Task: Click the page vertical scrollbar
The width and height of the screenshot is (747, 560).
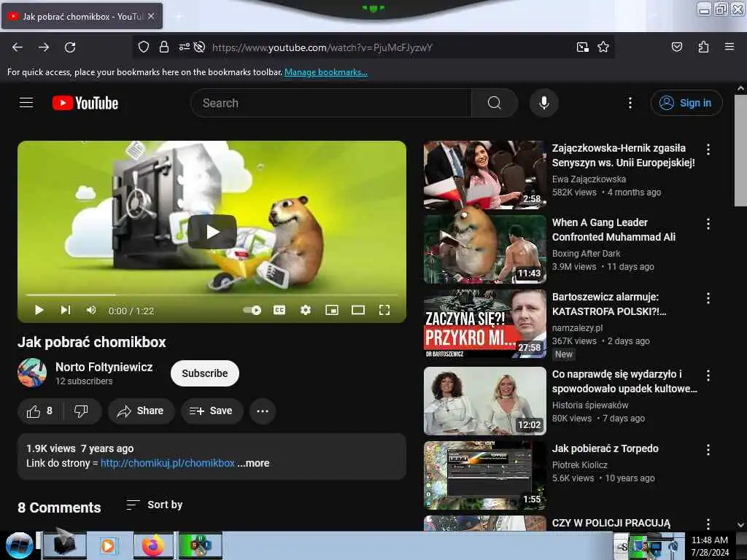Action: 740,150
